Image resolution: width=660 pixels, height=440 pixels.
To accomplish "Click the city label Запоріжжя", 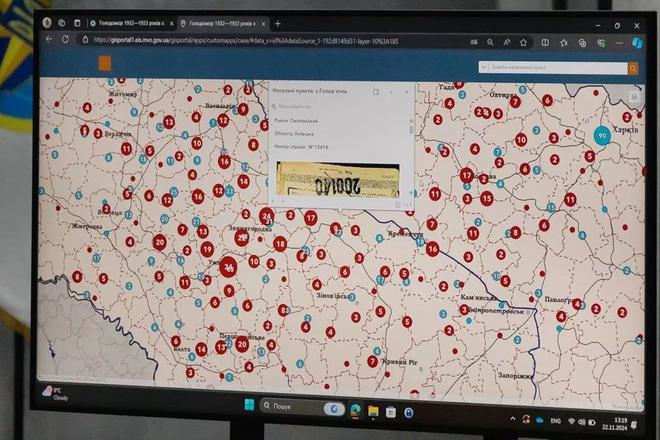I will pyautogui.click(x=516, y=375).
